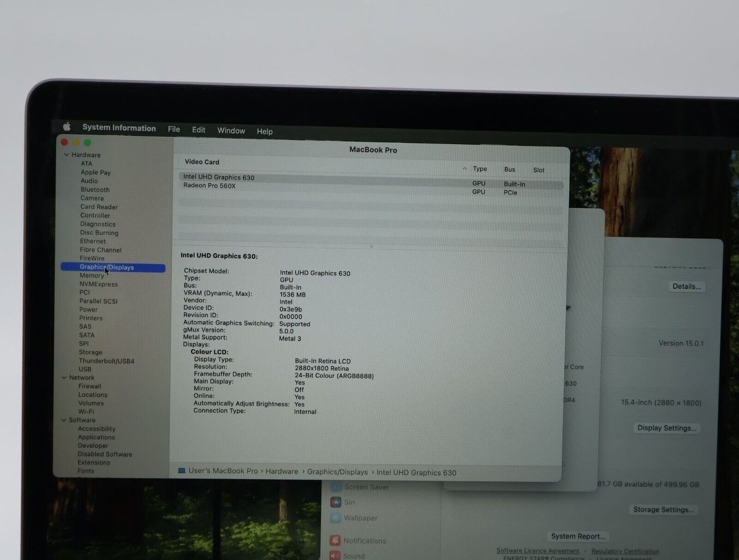Select Graphics/Displays in the sidebar

pyautogui.click(x=113, y=267)
